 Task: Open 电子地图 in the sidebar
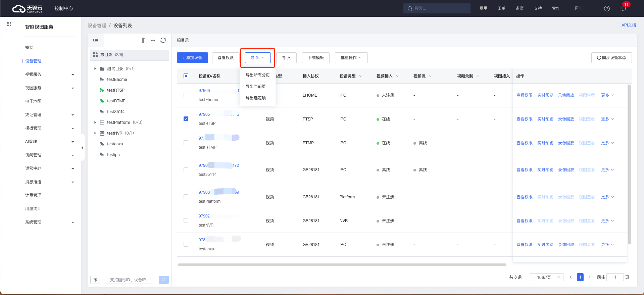pos(33,101)
